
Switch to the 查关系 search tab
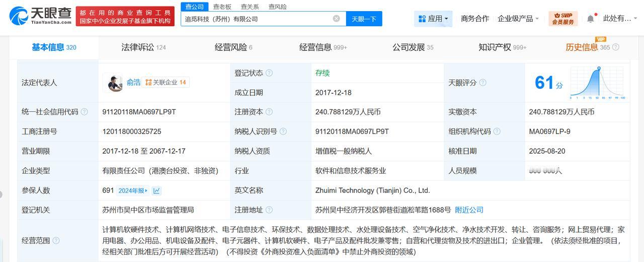pos(250,7)
